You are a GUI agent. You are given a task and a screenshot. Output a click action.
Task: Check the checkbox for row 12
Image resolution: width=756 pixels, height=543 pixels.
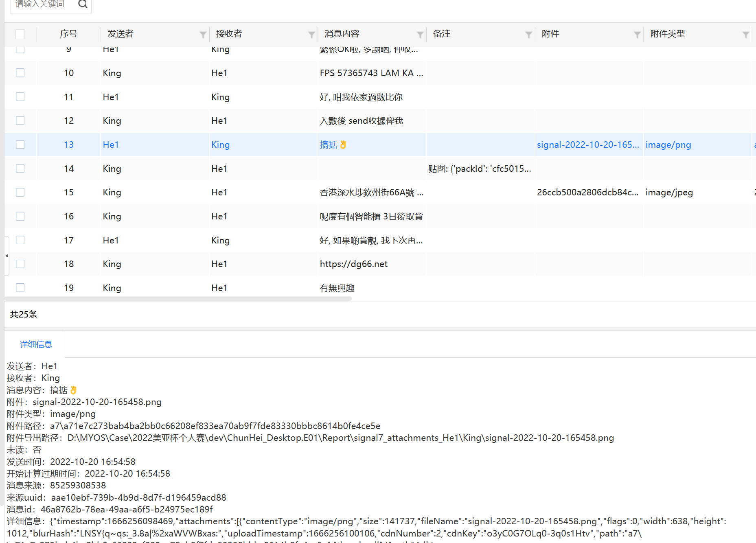(20, 120)
